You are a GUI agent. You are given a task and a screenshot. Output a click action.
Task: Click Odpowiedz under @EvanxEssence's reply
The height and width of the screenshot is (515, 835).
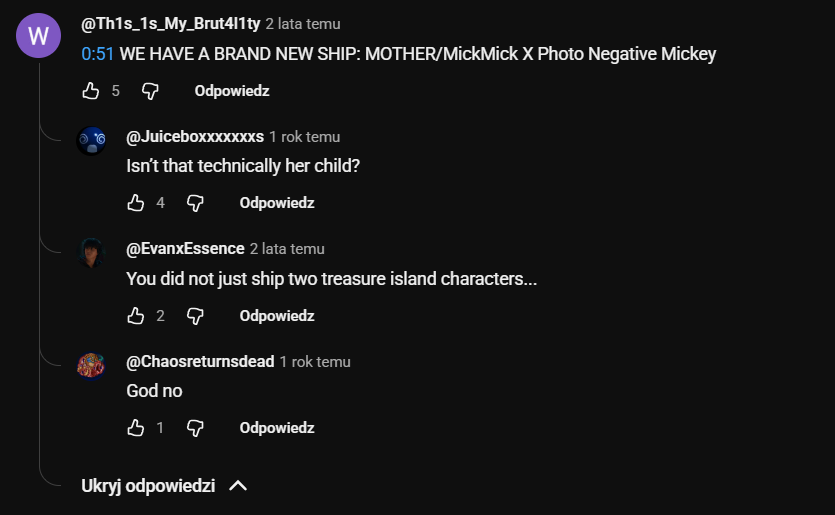[x=277, y=316]
